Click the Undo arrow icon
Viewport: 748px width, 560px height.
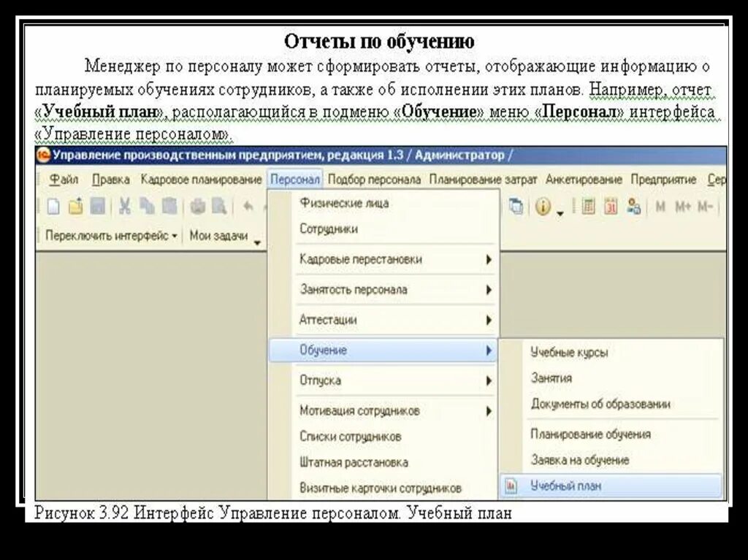pyautogui.click(x=248, y=207)
